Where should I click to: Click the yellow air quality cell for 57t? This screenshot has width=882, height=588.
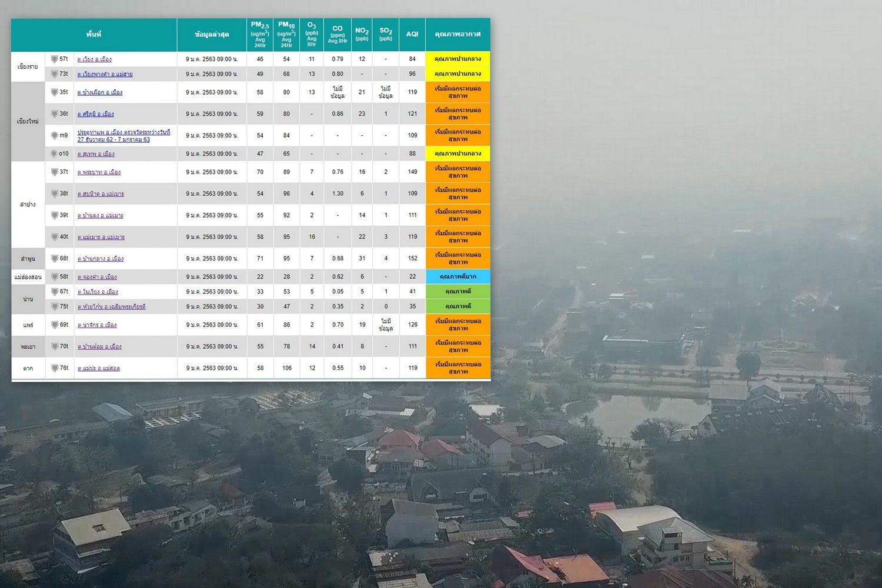tap(457, 59)
